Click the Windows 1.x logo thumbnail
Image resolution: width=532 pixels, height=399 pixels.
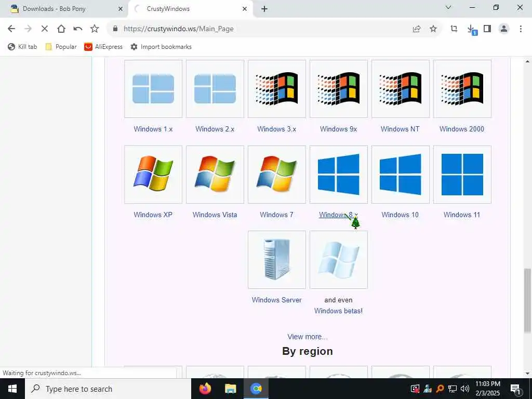[153, 89]
